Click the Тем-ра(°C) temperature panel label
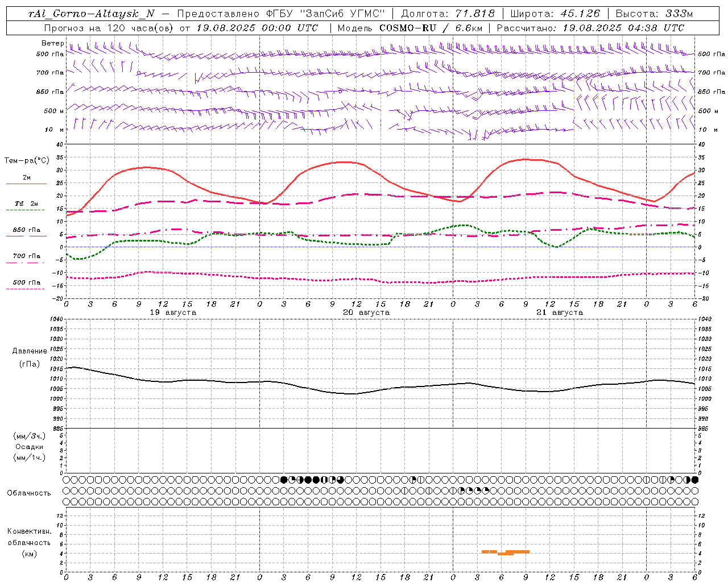The image size is (728, 582). [x=27, y=161]
